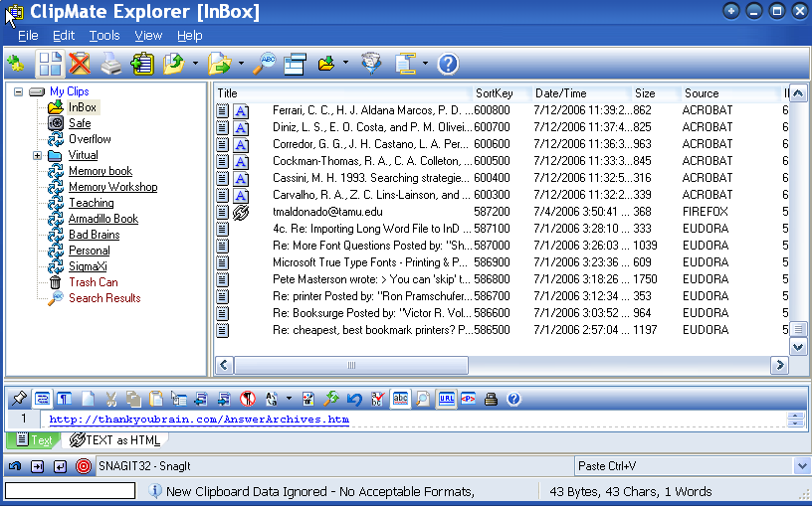812x508 pixels.
Task: Toggle the paragraph marks button in the editor
Action: tap(65, 400)
